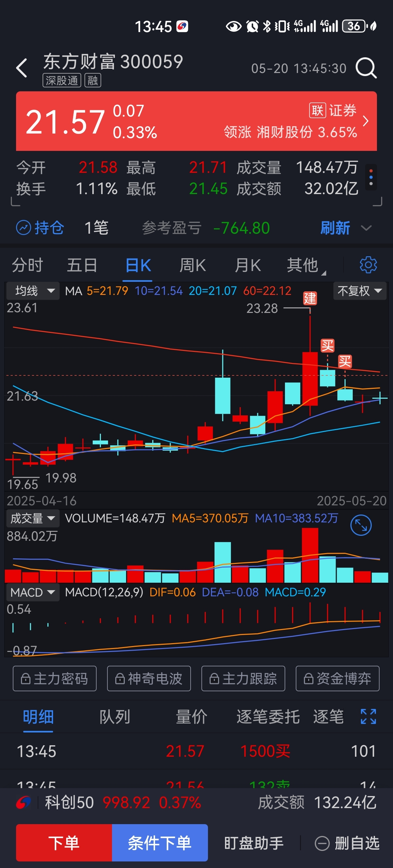This screenshot has width=393, height=868.
Task: Tap the 深股通 tag
Action: point(62,81)
